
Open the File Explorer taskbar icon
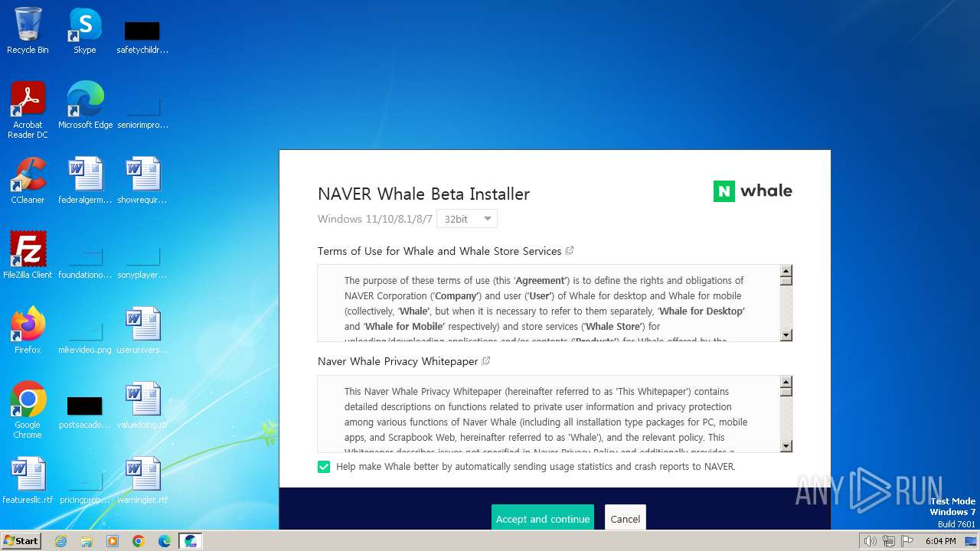coord(87,541)
